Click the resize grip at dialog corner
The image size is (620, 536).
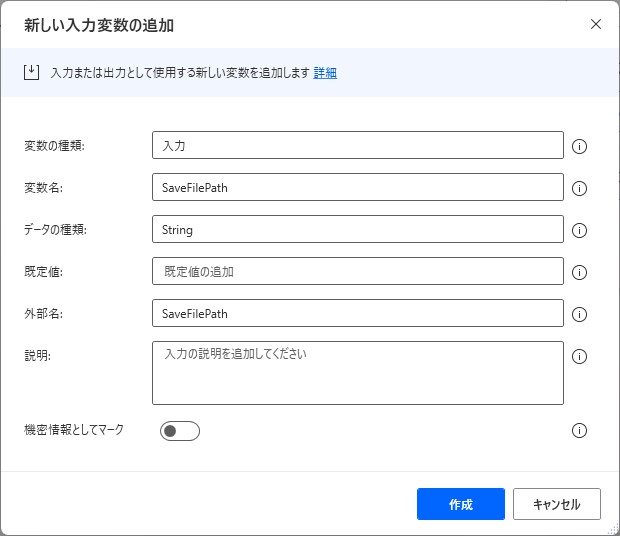pyautogui.click(x=614, y=530)
